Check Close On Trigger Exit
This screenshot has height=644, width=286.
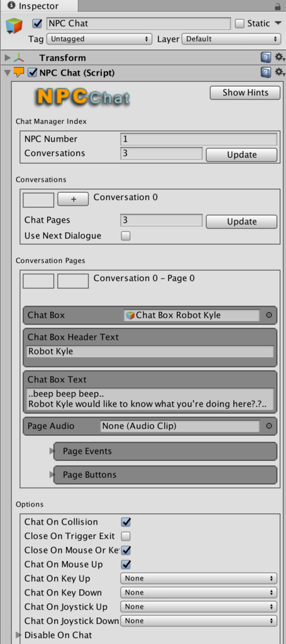(x=126, y=536)
